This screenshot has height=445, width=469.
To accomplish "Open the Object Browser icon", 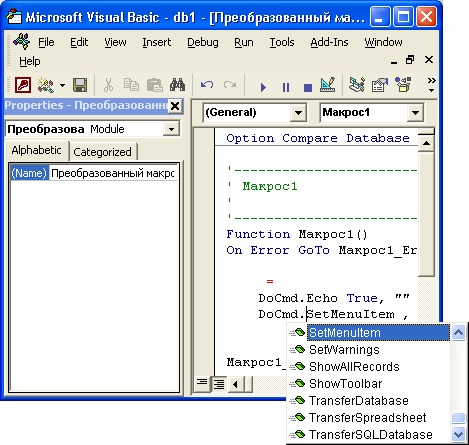I will click(x=403, y=85).
